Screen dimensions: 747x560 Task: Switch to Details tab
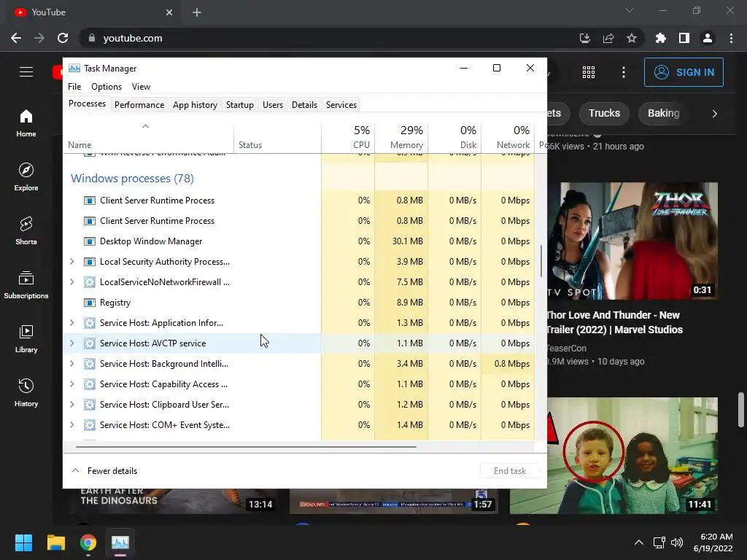coord(304,105)
